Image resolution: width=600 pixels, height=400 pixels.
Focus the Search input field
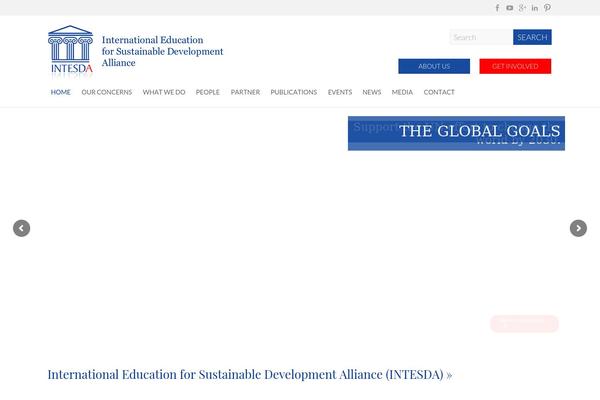click(x=481, y=37)
